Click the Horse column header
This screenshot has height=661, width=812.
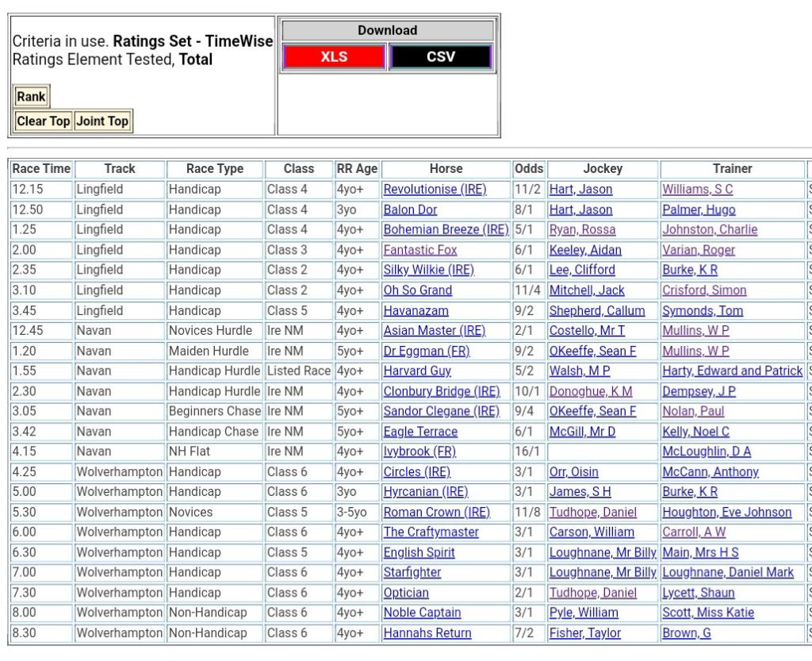pos(446,169)
